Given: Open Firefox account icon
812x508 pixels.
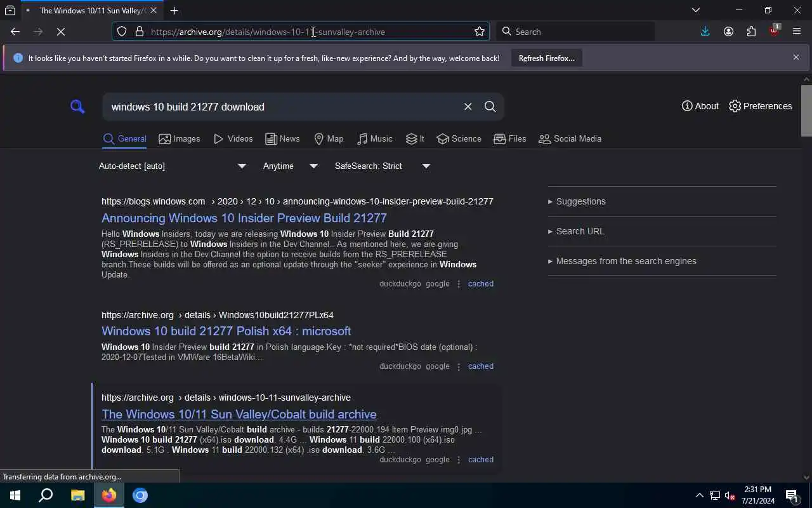Looking at the screenshot, I should click(x=728, y=32).
